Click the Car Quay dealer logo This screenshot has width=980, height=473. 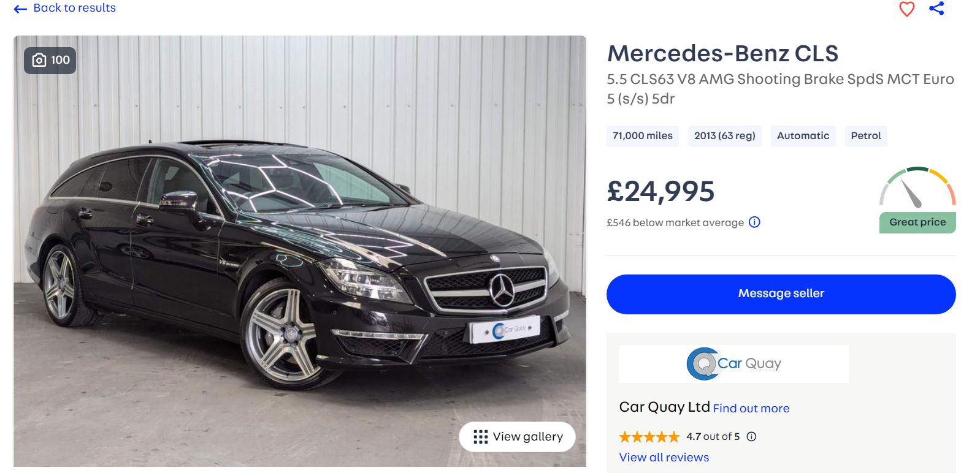coord(733,364)
